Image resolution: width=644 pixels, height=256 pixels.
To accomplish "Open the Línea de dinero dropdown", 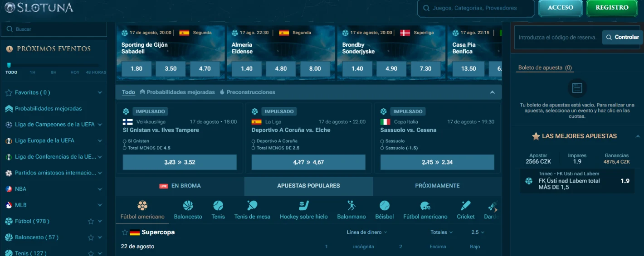I will click(367, 232).
